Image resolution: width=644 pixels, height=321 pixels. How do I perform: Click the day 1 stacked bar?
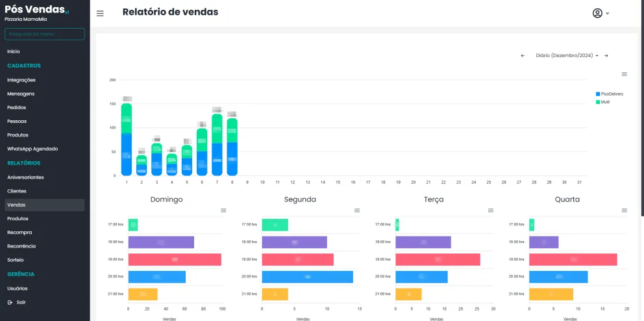click(x=127, y=139)
